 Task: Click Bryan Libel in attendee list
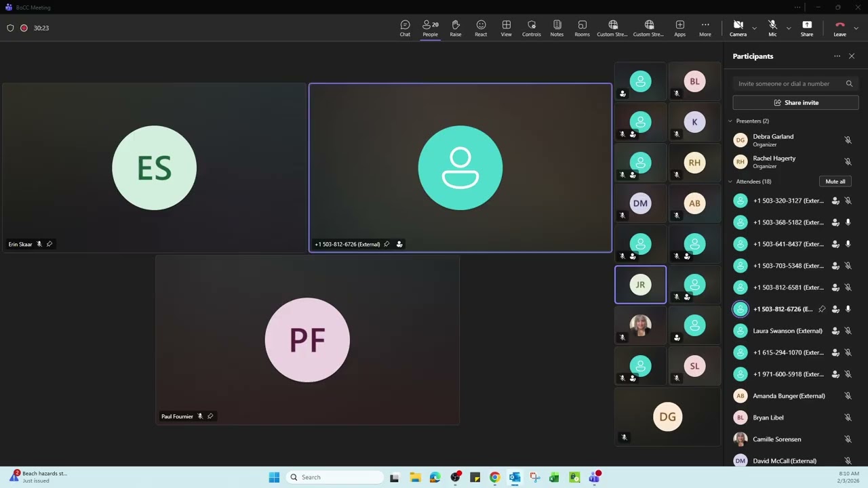[x=768, y=418]
